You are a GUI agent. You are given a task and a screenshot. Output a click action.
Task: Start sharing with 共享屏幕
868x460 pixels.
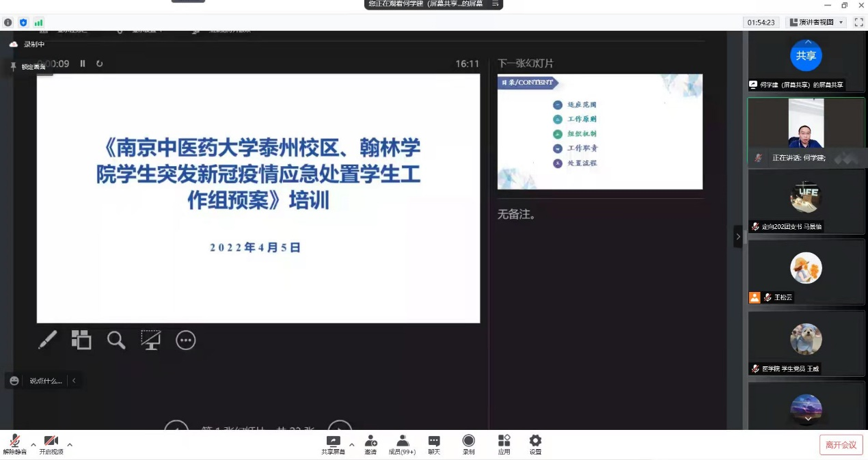pos(334,445)
